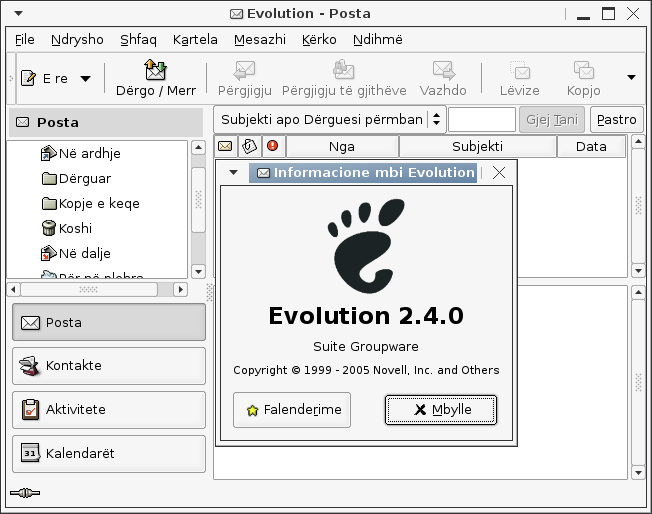Switch to the Posta component button
Screen dimensions: 652x514
[109, 322]
